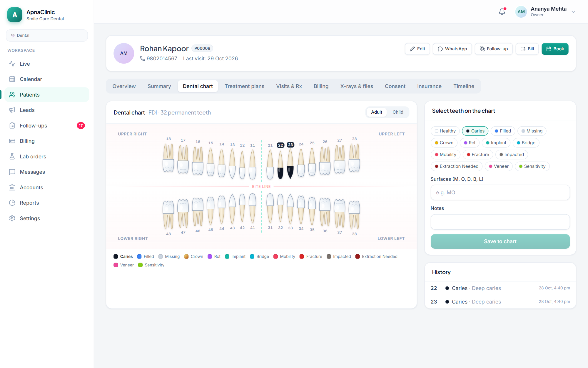Open Follow-ups in the sidebar
Image resolution: width=588 pixels, height=368 pixels.
[x=47, y=126]
